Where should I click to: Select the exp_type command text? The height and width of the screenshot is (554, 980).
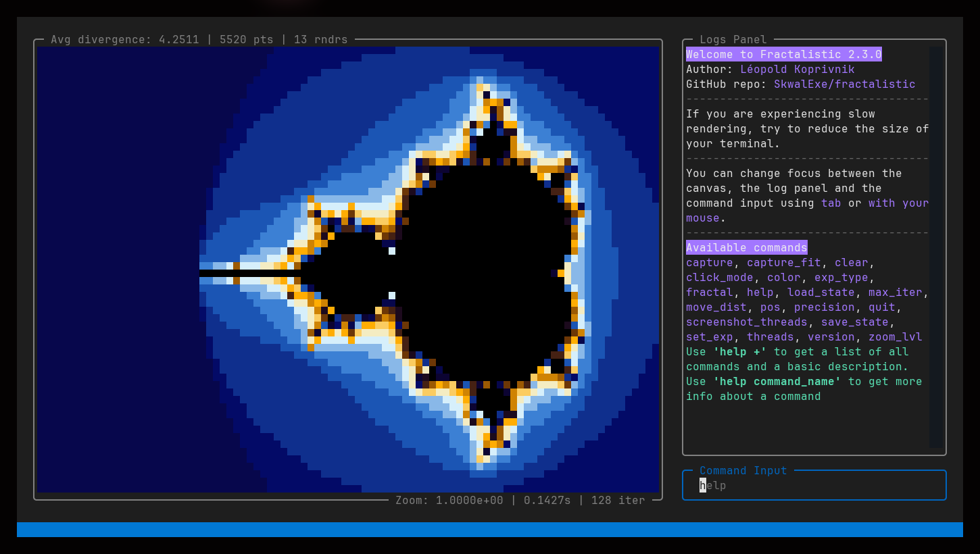pyautogui.click(x=841, y=277)
